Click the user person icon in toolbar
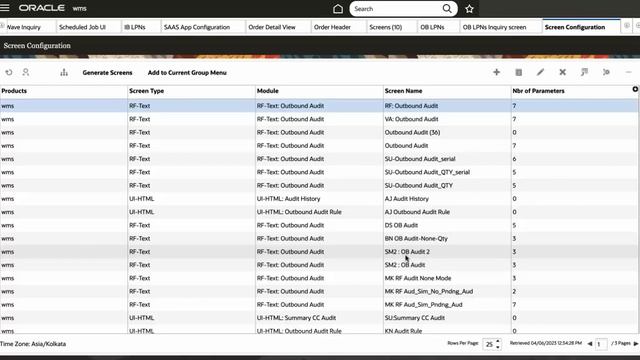The width and height of the screenshot is (640, 360). tap(26, 72)
